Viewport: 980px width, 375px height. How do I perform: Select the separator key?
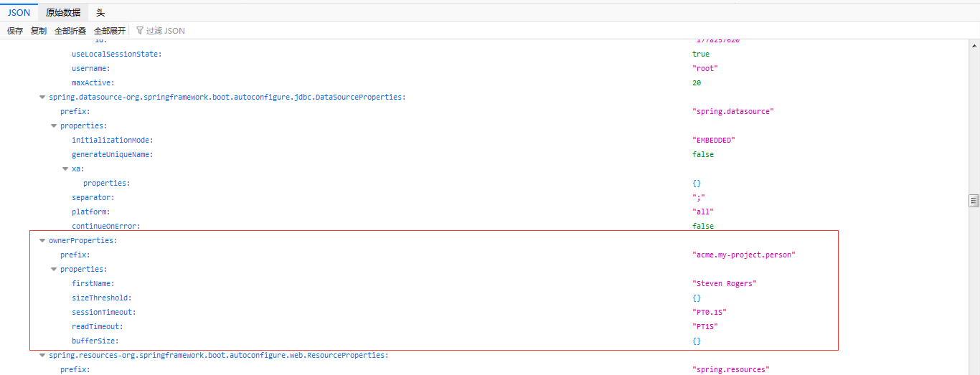[x=93, y=197]
